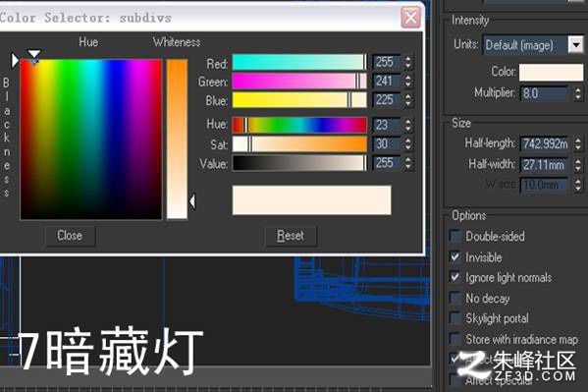The height and width of the screenshot is (392, 588).
Task: Click the Whiteness vertical slider bar
Action: 177,139
